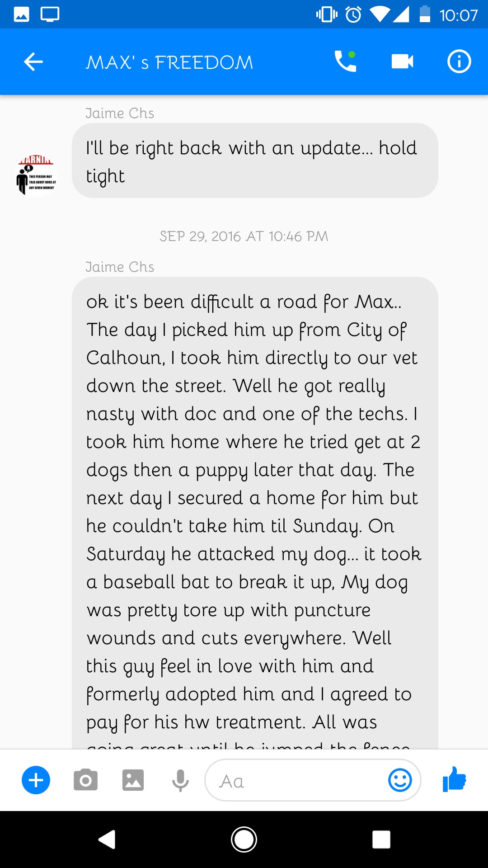Open conversation info details
The image size is (488, 868).
click(459, 61)
